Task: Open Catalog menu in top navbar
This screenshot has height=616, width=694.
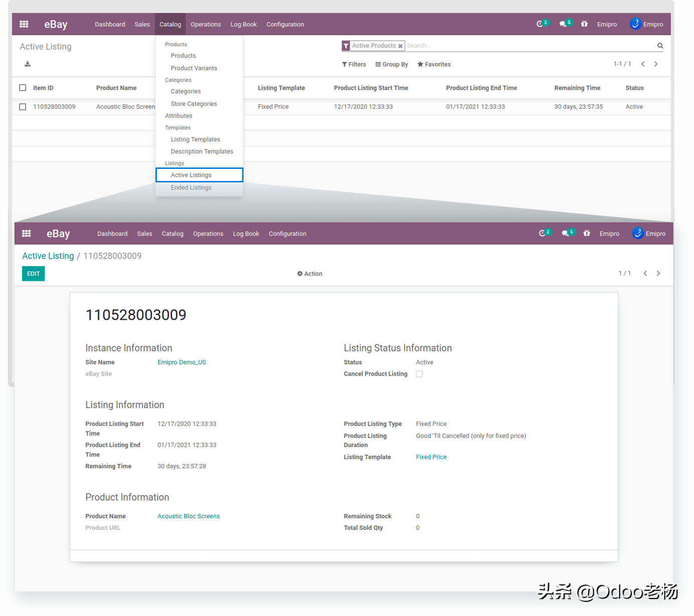Action: (x=170, y=24)
